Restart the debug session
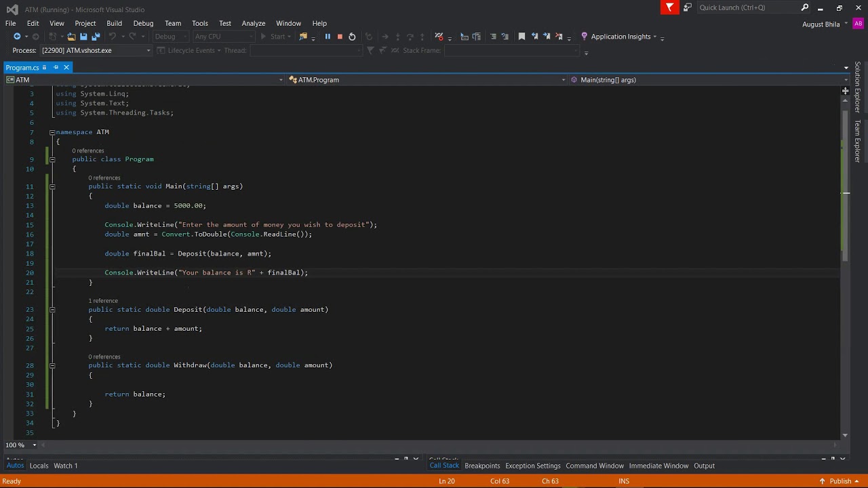This screenshot has width=868, height=488. click(352, 37)
